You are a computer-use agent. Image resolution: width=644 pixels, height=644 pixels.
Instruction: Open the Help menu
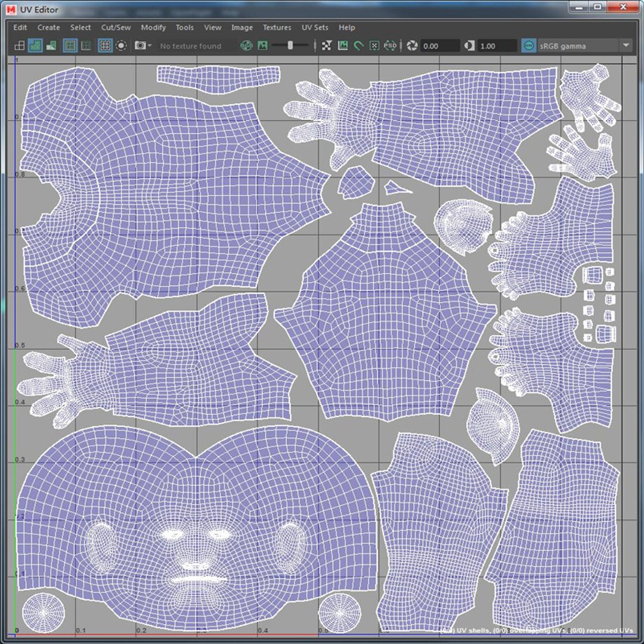(346, 27)
